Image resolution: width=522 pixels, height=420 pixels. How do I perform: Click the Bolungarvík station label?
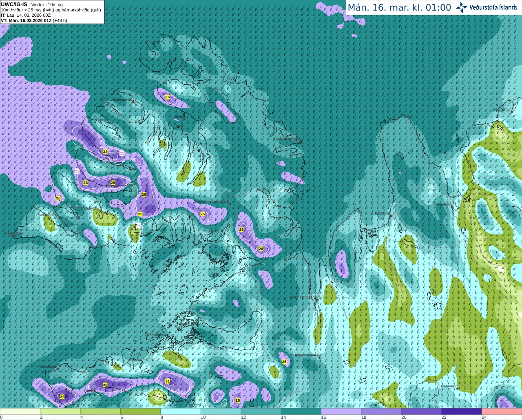122,99
